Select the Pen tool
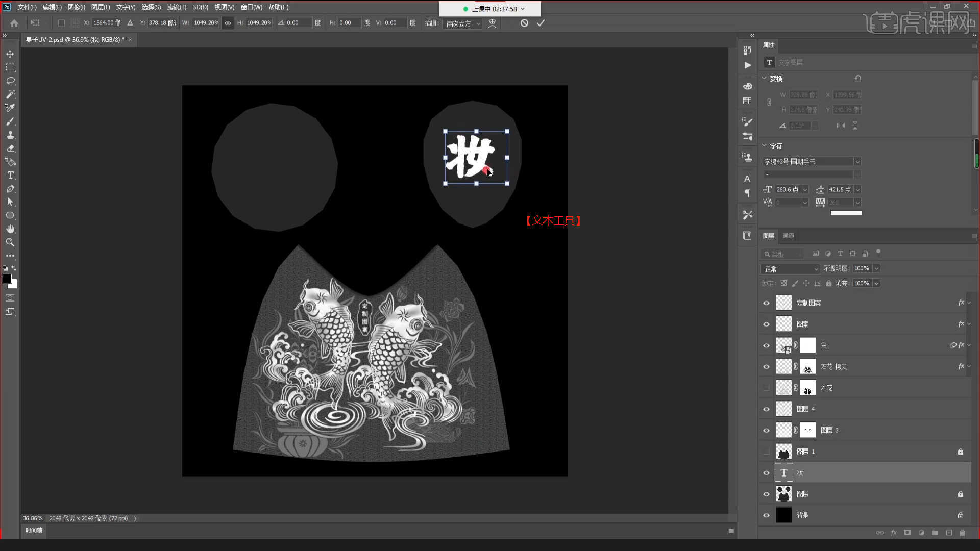 tap(10, 189)
